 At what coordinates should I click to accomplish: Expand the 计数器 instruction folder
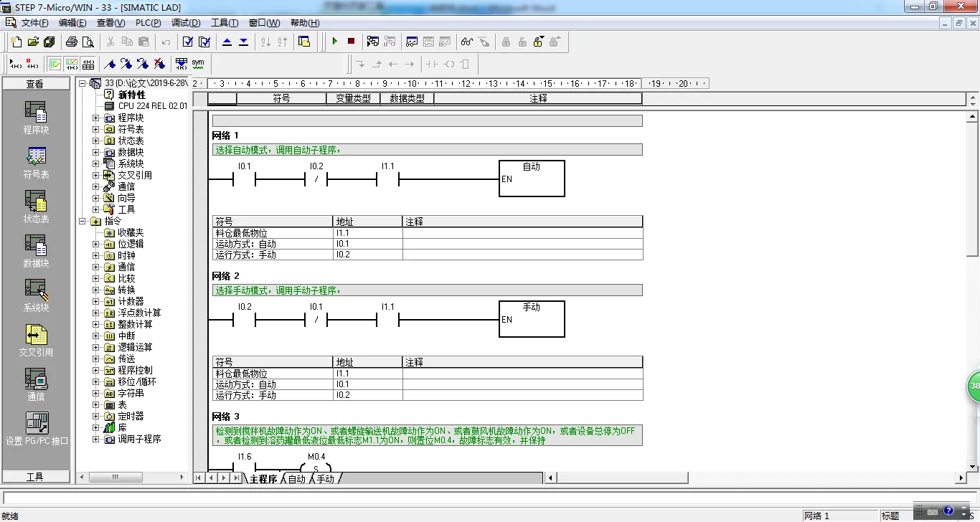tap(95, 301)
